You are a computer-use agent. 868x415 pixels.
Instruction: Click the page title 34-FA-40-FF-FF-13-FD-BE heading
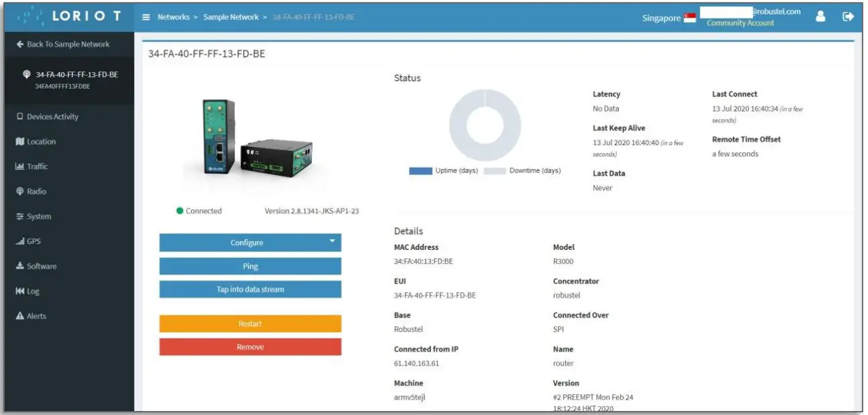click(206, 54)
